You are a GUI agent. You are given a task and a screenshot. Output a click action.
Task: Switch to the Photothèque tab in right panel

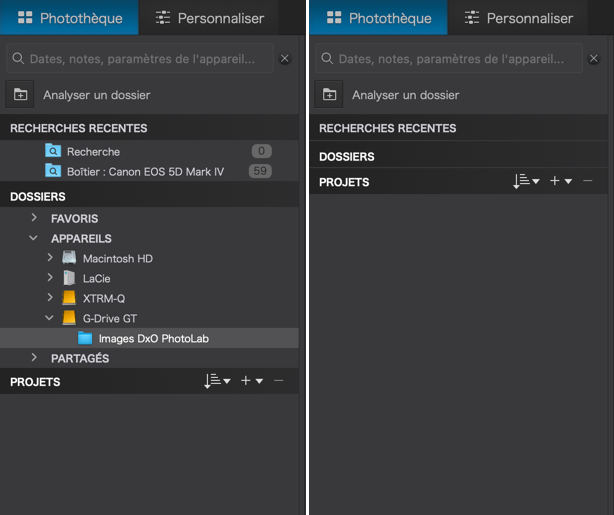378,18
